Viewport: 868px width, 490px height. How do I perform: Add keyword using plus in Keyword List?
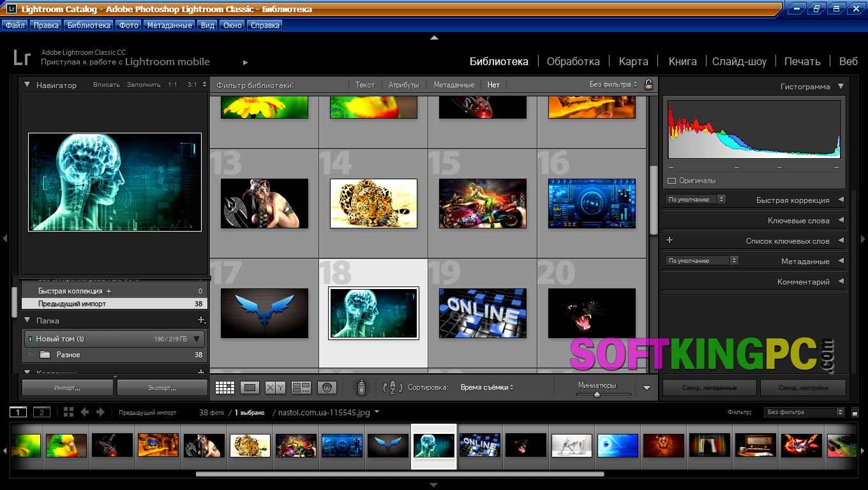pyautogui.click(x=670, y=241)
